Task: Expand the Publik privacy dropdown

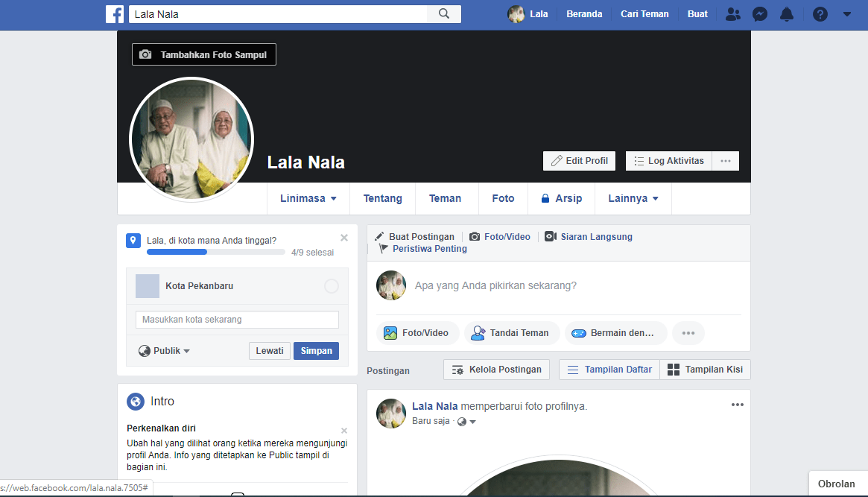Action: pyautogui.click(x=165, y=351)
